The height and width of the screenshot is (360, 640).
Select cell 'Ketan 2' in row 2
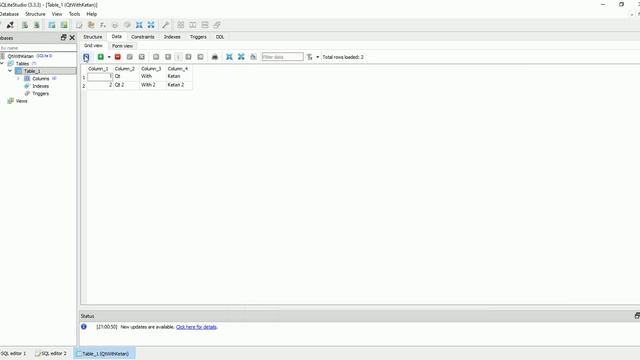pos(179,85)
